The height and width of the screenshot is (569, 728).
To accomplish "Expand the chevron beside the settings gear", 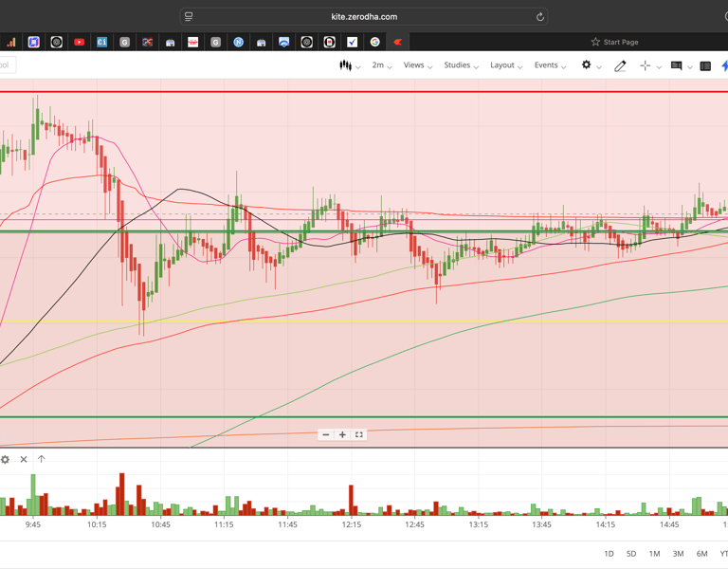I will point(599,67).
